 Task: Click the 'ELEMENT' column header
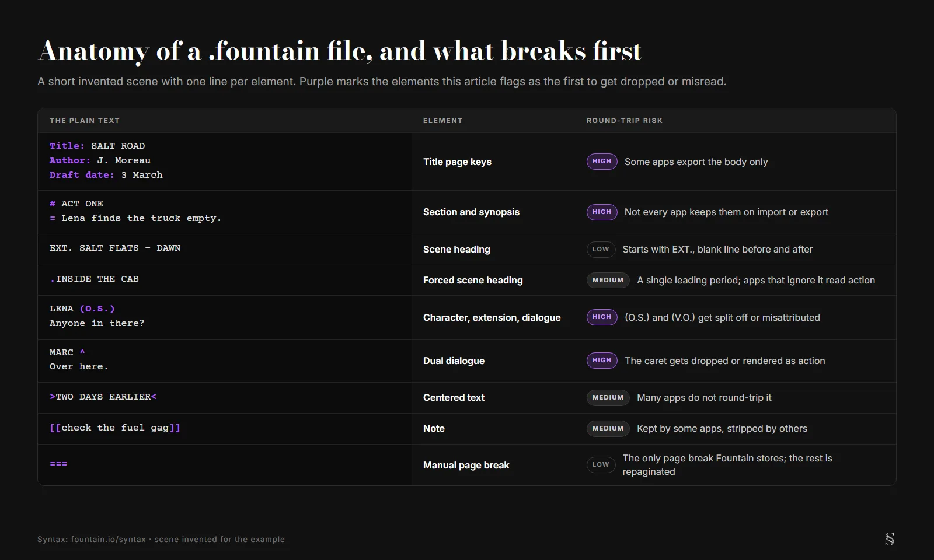point(443,121)
